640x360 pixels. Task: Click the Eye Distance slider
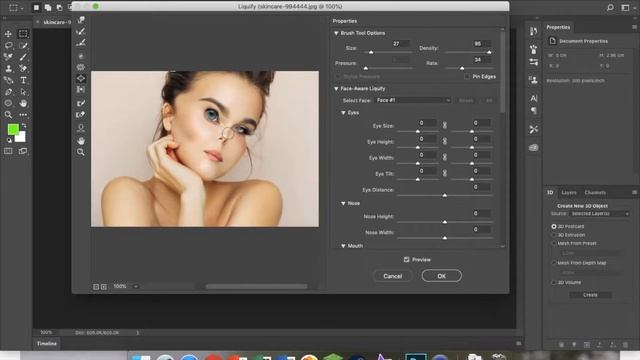point(445,196)
